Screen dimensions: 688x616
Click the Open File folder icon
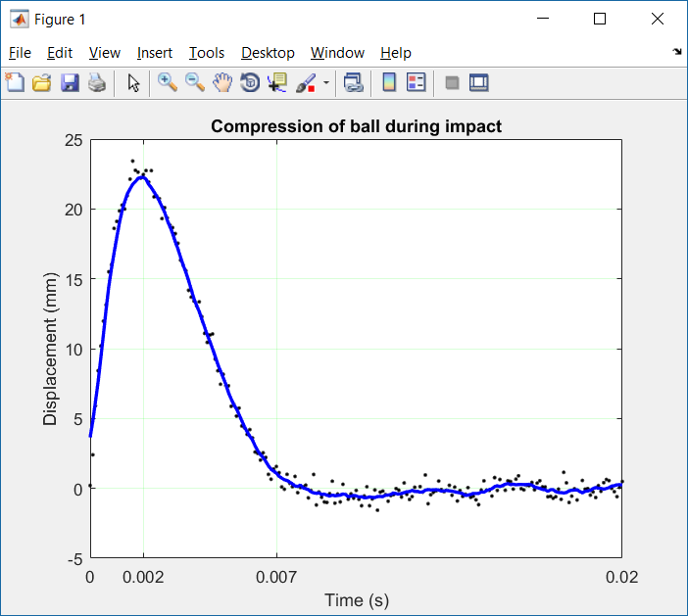[x=42, y=83]
